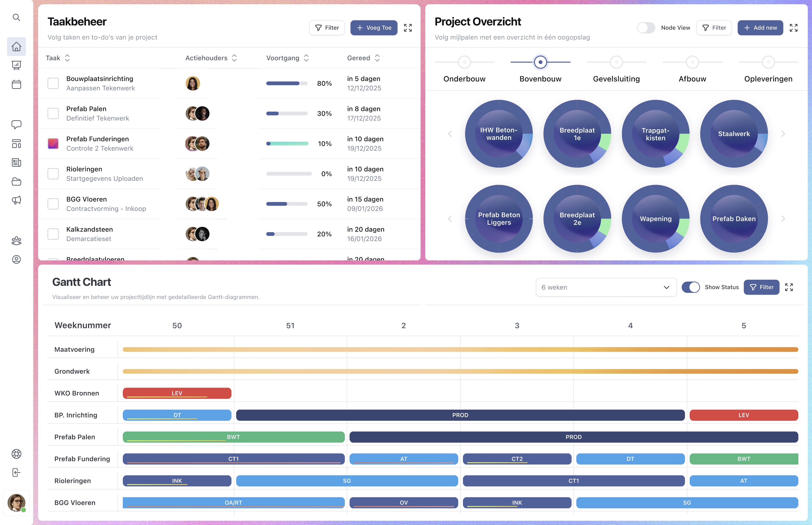Select the Onderbouw milestone step
This screenshot has width=812, height=525.
pyautogui.click(x=464, y=62)
